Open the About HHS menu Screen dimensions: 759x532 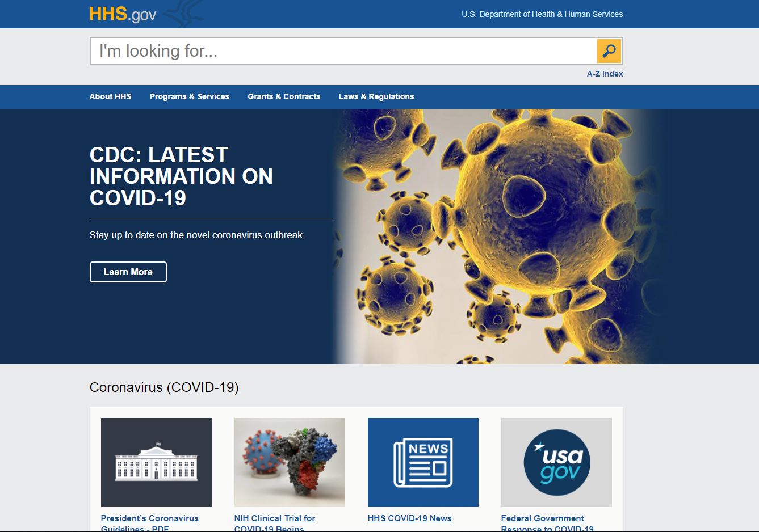pos(110,96)
